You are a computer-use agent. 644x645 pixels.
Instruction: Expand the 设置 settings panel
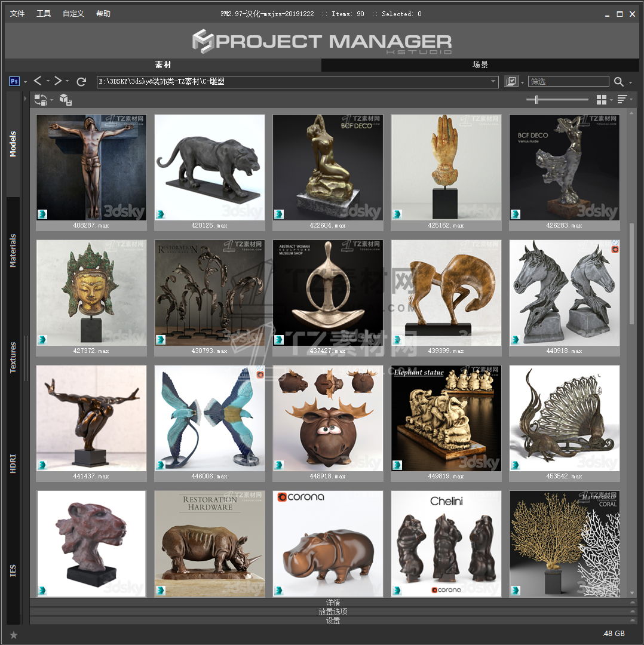pos(333,621)
